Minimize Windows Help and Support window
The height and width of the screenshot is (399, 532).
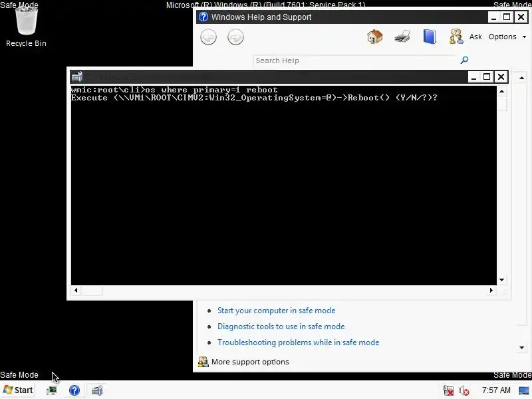click(493, 17)
